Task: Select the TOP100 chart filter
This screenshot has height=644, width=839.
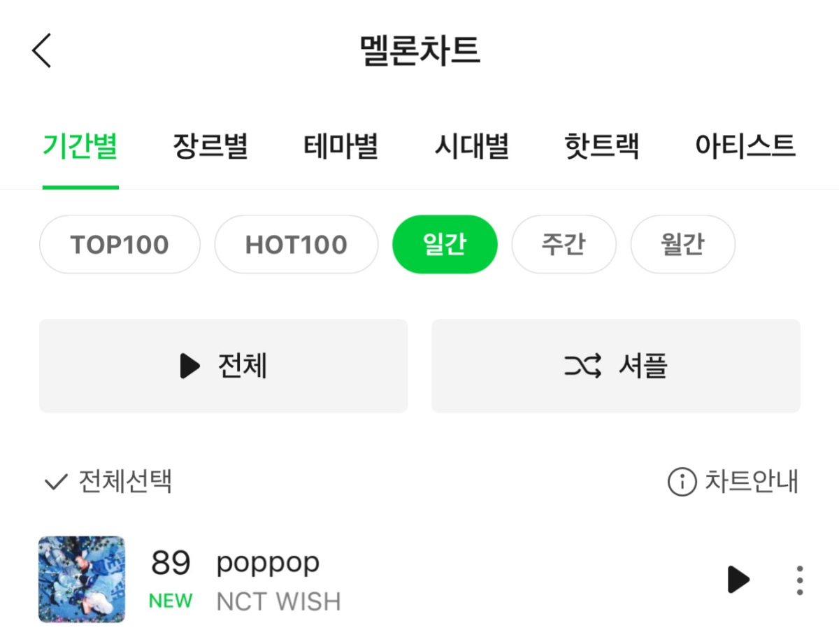Action: tap(120, 245)
